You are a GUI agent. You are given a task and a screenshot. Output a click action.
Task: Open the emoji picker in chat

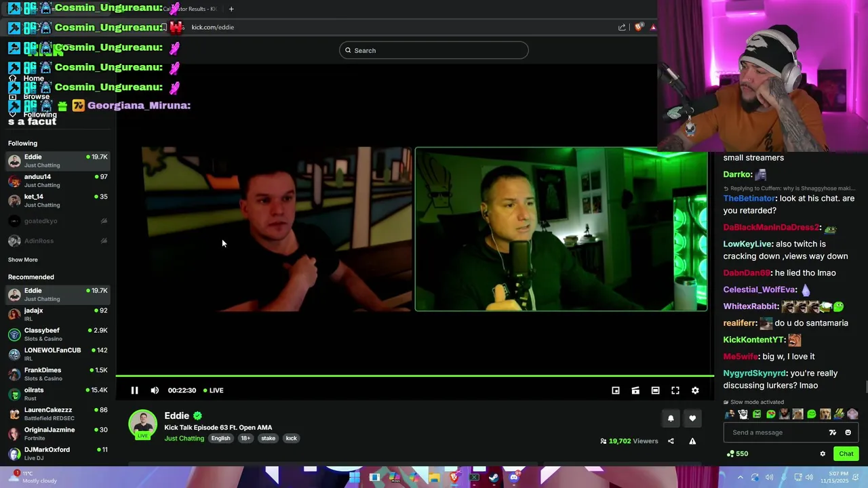pyautogui.click(x=848, y=432)
